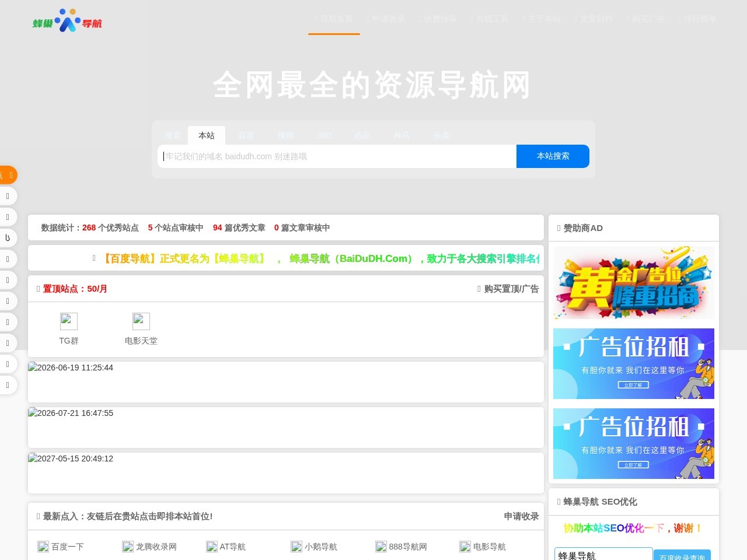Click the 888导航网 link text
Image resolution: width=747 pixels, height=560 pixels.
(x=408, y=547)
